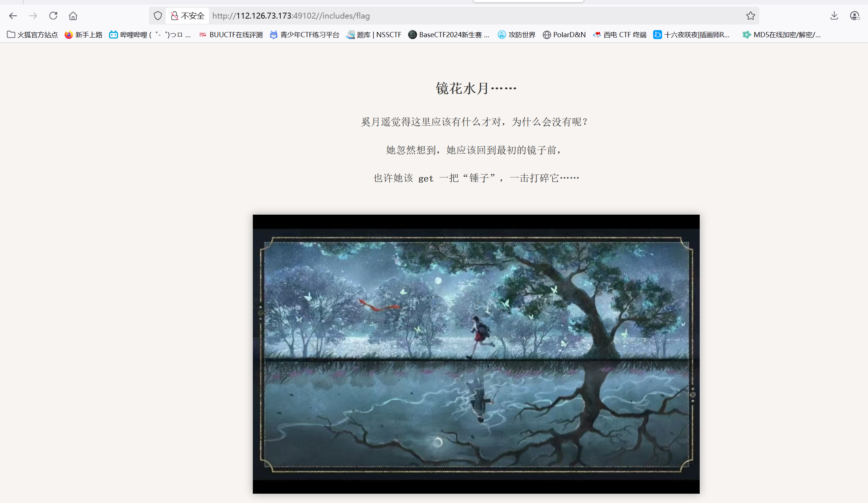The width and height of the screenshot is (868, 503).
Task: Open the 青少年CTF练习平台 bookmark
Action: click(x=305, y=35)
